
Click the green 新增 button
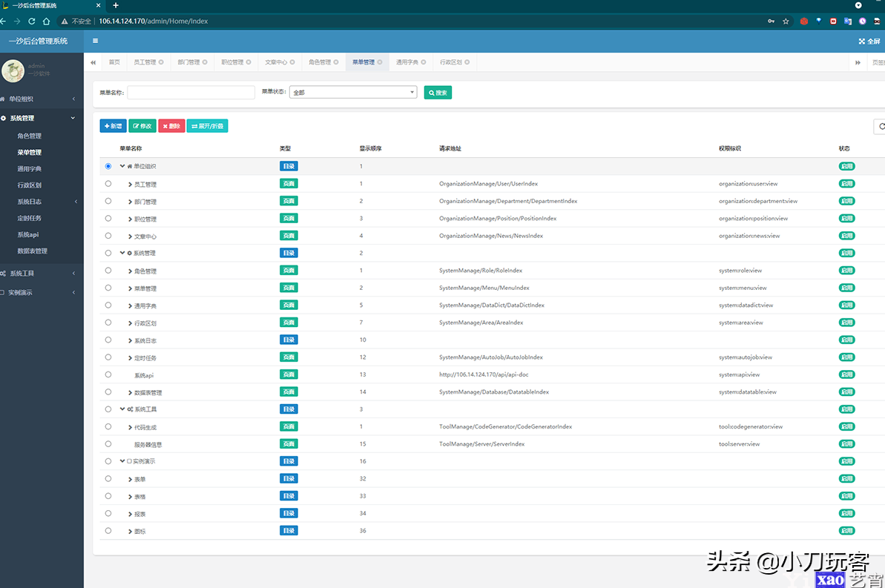tap(112, 126)
